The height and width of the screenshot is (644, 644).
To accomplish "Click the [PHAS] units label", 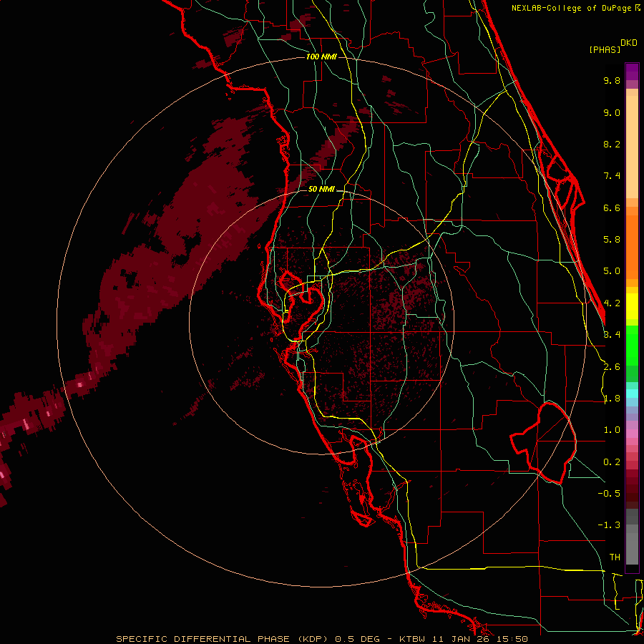I will click(605, 49).
